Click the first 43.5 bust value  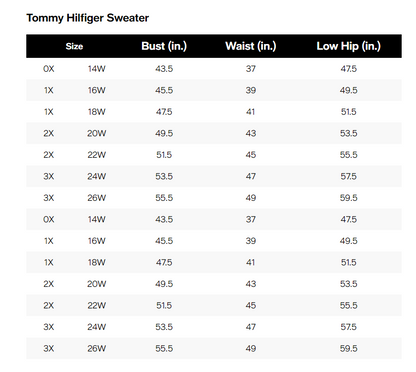tap(164, 69)
